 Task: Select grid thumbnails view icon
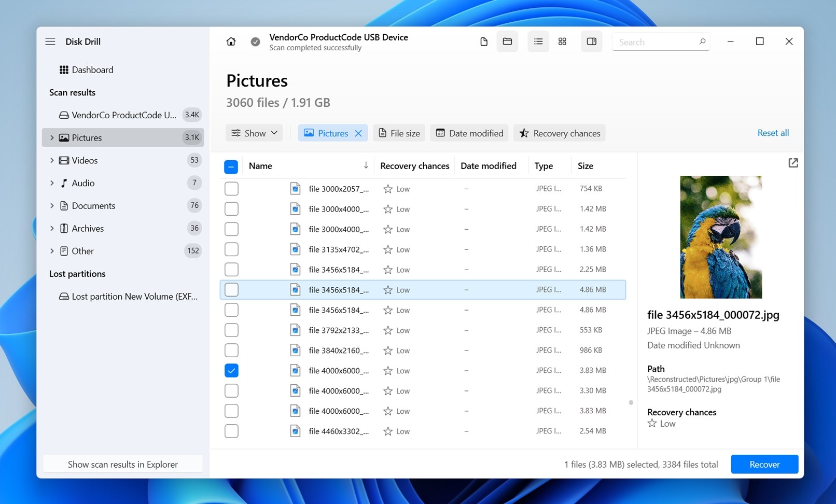click(562, 41)
